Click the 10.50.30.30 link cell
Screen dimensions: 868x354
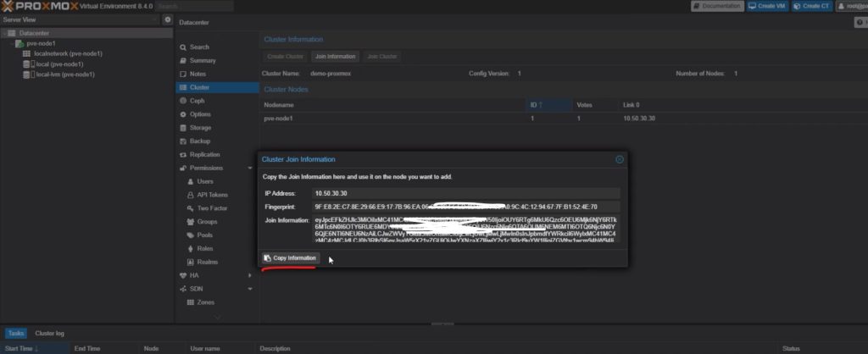click(639, 119)
